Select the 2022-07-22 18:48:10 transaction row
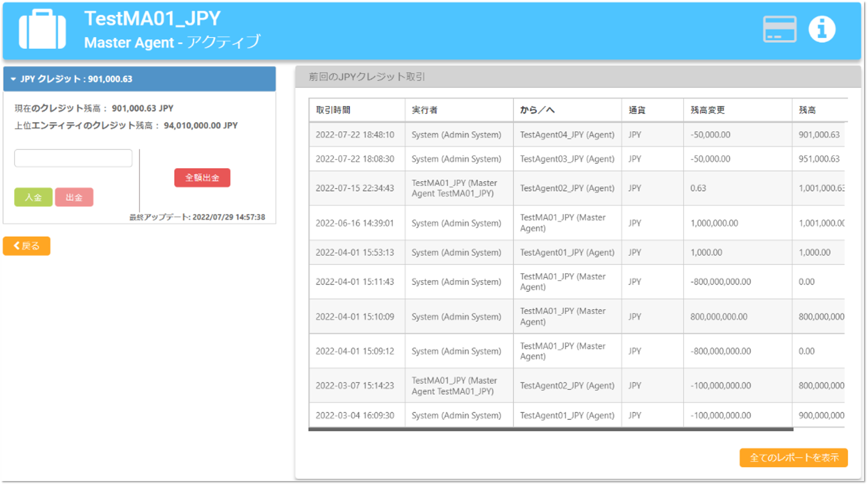The height and width of the screenshot is (485, 868). pyautogui.click(x=355, y=135)
